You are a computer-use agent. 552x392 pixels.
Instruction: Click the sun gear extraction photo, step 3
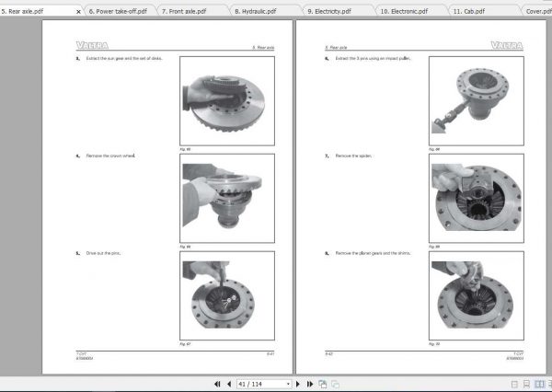coord(227,100)
